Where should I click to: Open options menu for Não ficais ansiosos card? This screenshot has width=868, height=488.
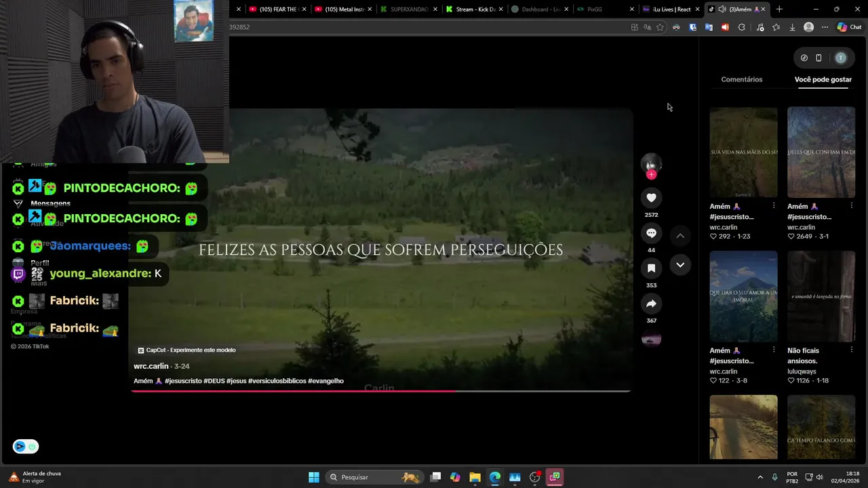(852, 350)
